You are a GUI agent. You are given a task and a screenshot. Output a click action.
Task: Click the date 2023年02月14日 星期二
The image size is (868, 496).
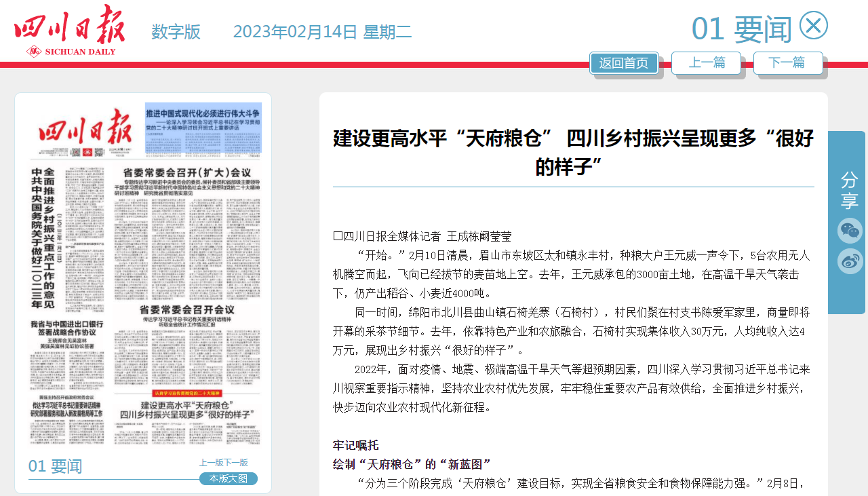click(322, 32)
